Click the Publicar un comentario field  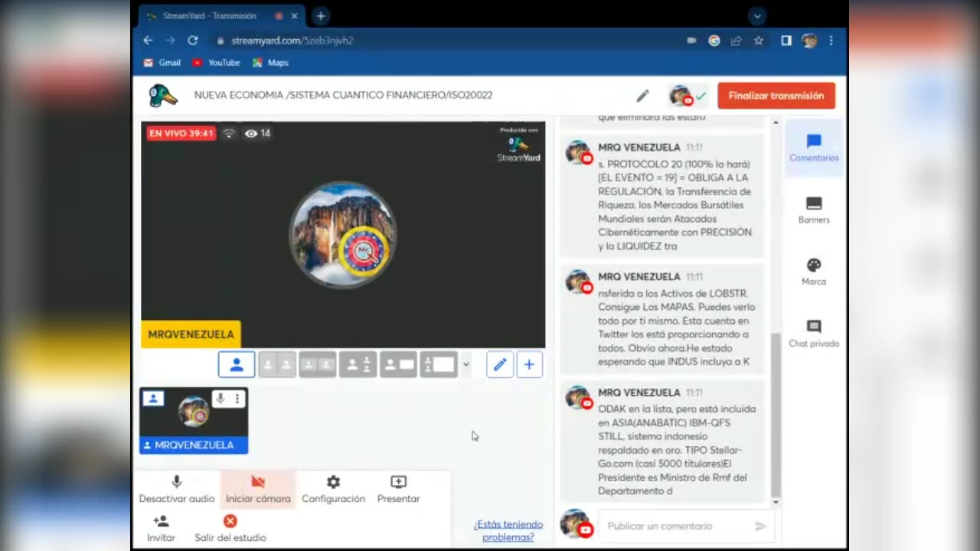point(676,526)
